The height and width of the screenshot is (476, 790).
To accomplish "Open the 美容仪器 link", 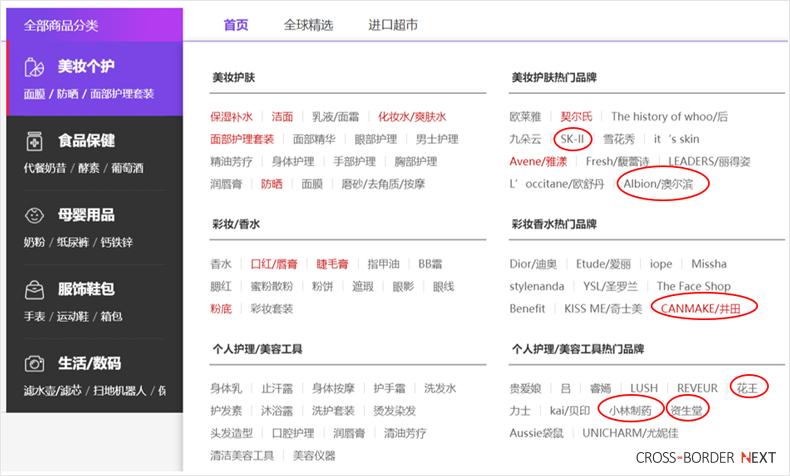I will coord(314,456).
